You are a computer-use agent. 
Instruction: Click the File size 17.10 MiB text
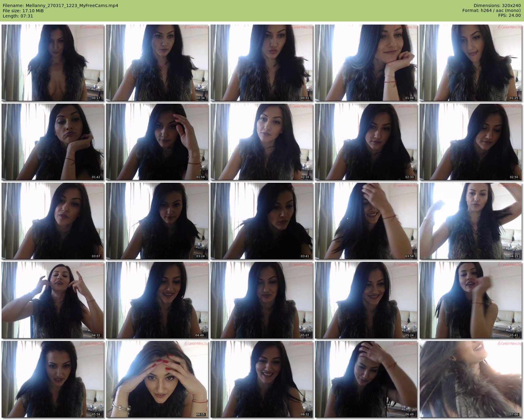(23, 11)
